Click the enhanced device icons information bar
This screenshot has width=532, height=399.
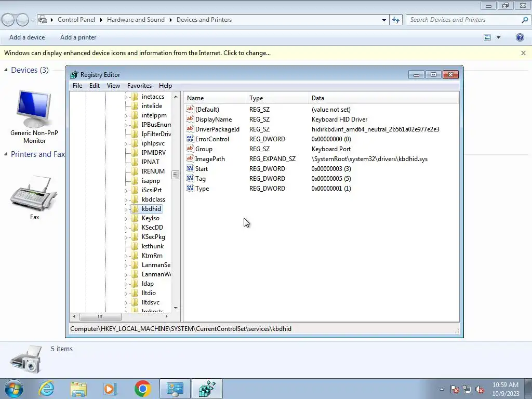tap(137, 53)
